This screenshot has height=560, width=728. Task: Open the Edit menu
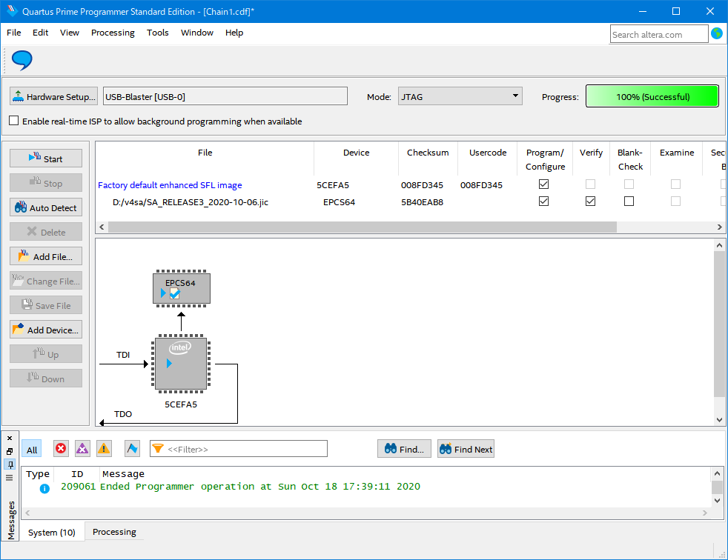(40, 33)
